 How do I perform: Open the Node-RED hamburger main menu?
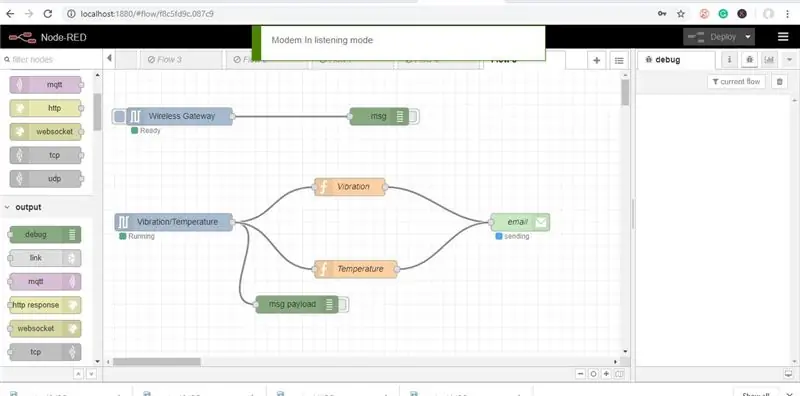[x=783, y=37]
